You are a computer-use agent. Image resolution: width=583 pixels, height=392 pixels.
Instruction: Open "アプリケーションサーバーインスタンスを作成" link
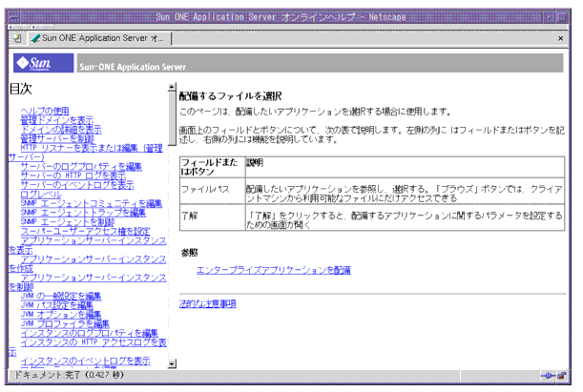click(94, 259)
